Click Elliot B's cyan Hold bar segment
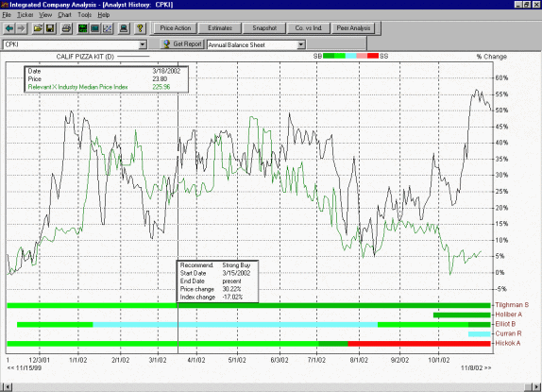Screen dimensions: 542x392 [x=235, y=325]
